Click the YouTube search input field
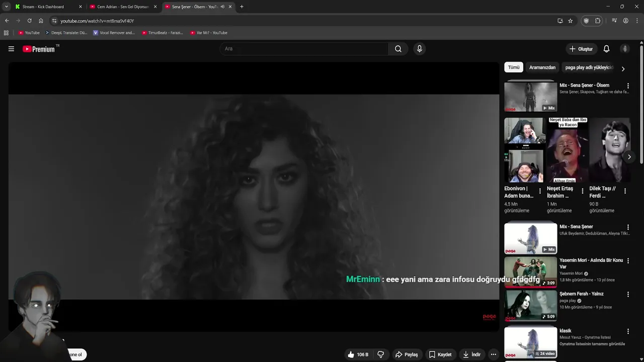Viewport: 644px width, 362px height. (x=304, y=49)
